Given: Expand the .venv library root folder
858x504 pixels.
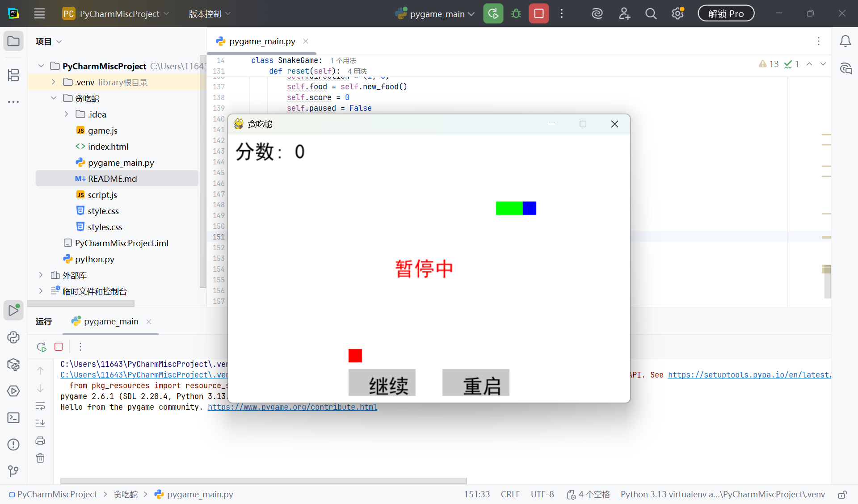Looking at the screenshot, I should 53,82.
